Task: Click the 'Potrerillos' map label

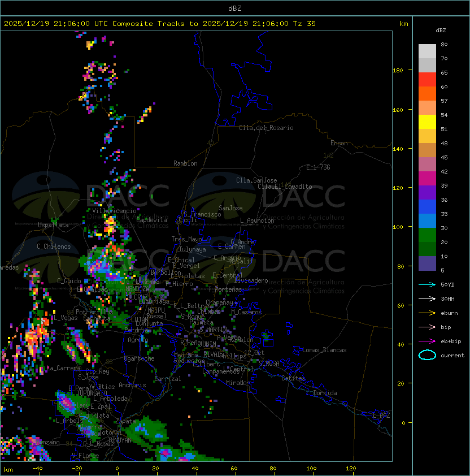Action: pyautogui.click(x=94, y=312)
